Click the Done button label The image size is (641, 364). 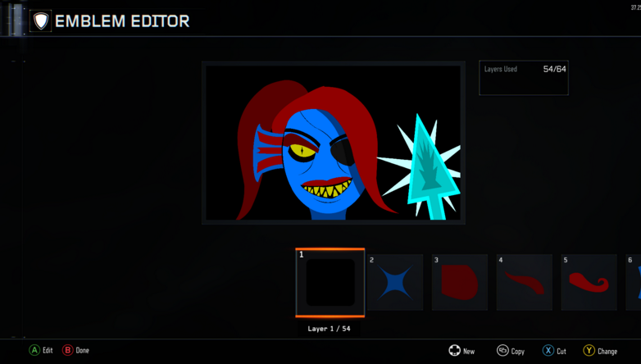coord(82,351)
